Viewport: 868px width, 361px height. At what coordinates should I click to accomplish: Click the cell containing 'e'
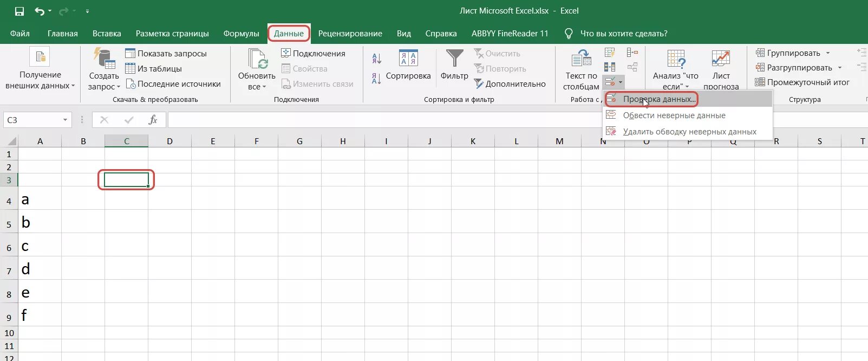pyautogui.click(x=40, y=292)
